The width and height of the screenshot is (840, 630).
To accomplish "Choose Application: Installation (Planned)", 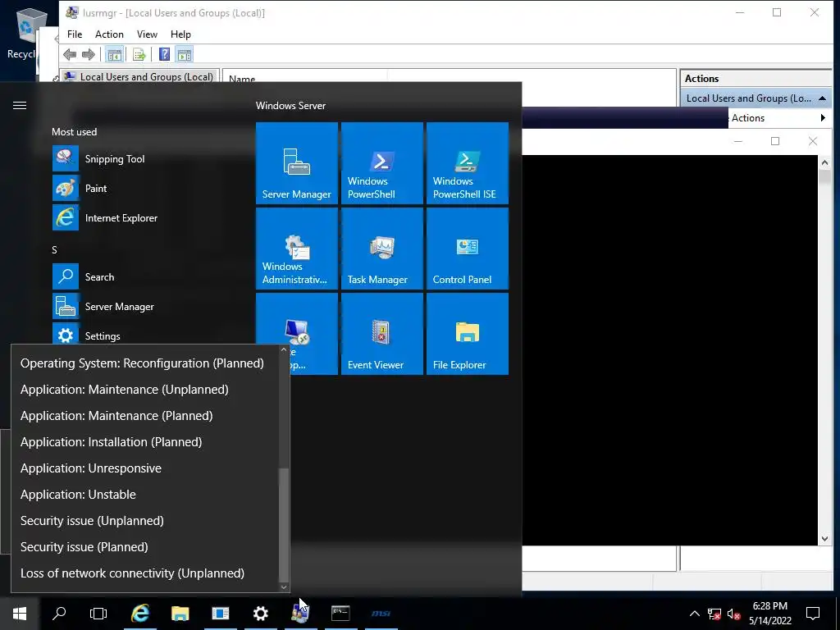I will coord(144,442).
